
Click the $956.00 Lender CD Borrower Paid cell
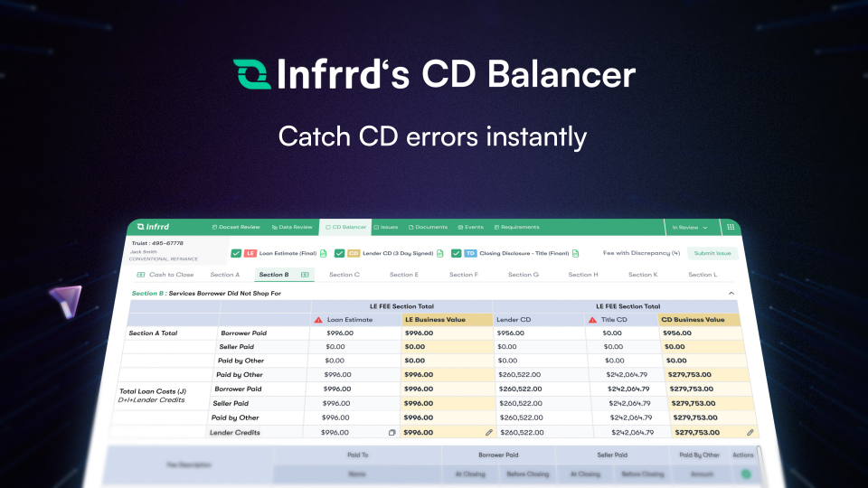click(510, 333)
